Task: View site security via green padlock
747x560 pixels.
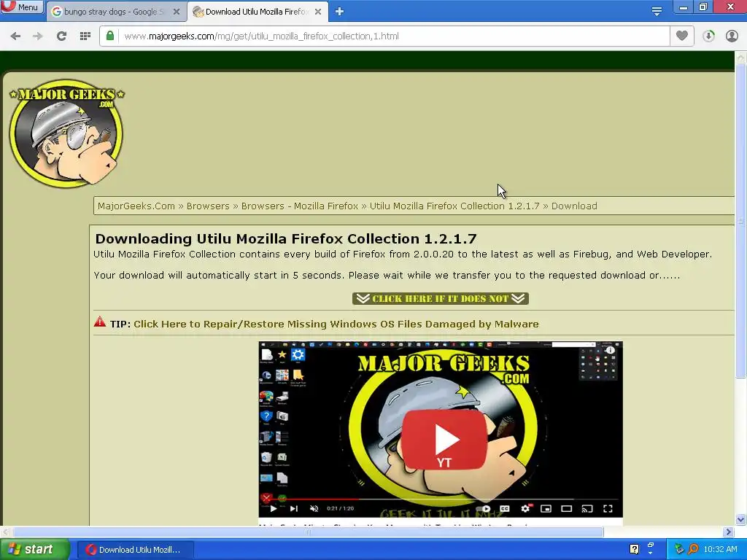Action: pyautogui.click(x=110, y=36)
